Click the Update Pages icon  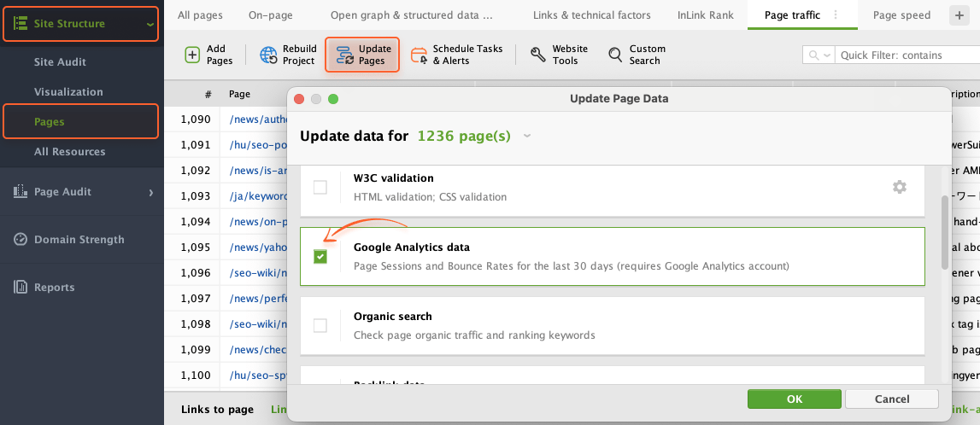(344, 55)
